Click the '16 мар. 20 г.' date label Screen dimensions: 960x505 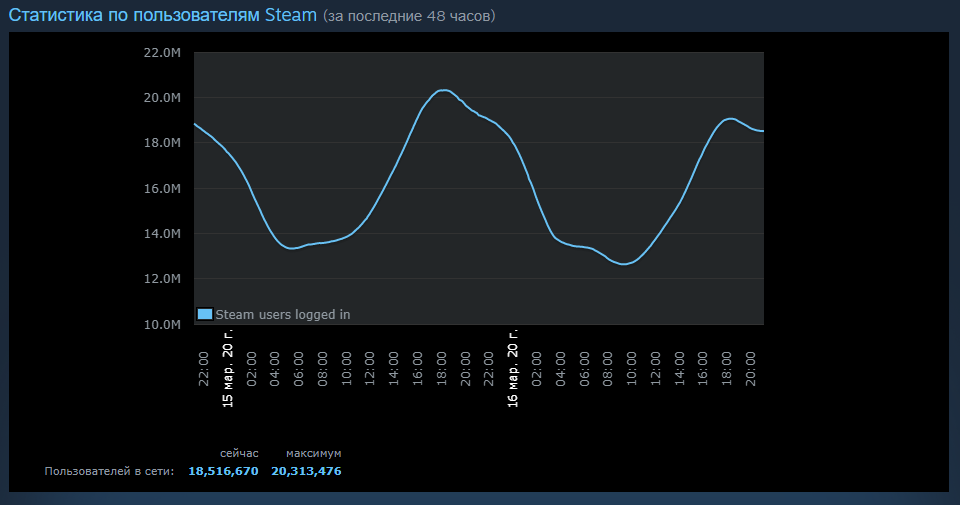pyautogui.click(x=513, y=368)
